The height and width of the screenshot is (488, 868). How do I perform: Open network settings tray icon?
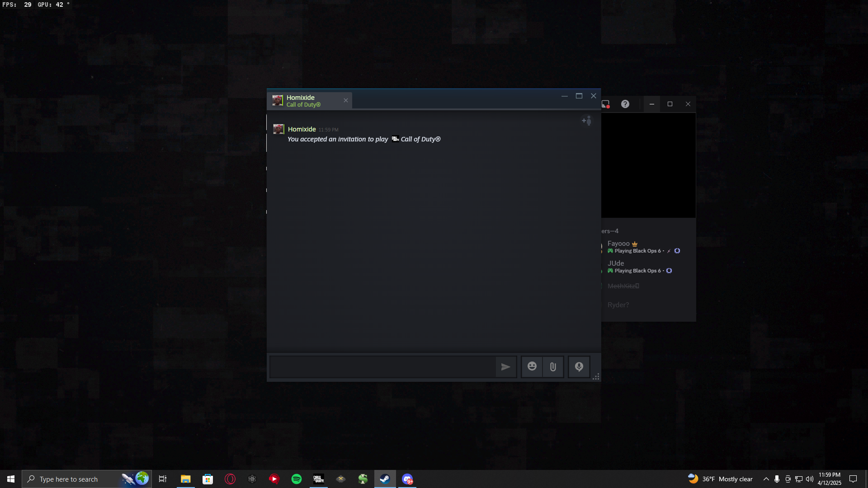point(799,479)
